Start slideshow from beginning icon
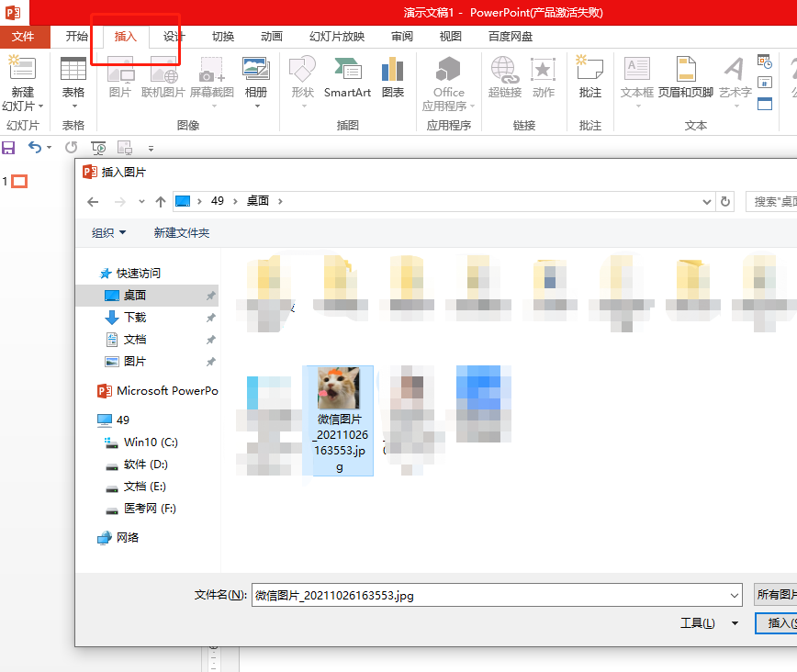797x672 pixels. click(98, 148)
